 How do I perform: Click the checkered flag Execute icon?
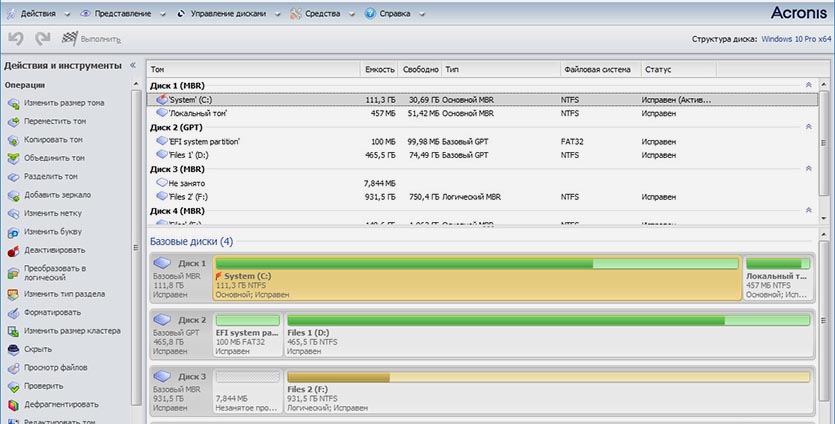[69, 39]
